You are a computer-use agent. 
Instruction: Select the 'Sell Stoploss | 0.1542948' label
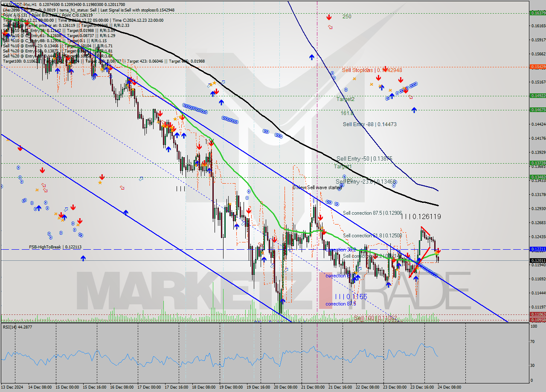[372, 70]
